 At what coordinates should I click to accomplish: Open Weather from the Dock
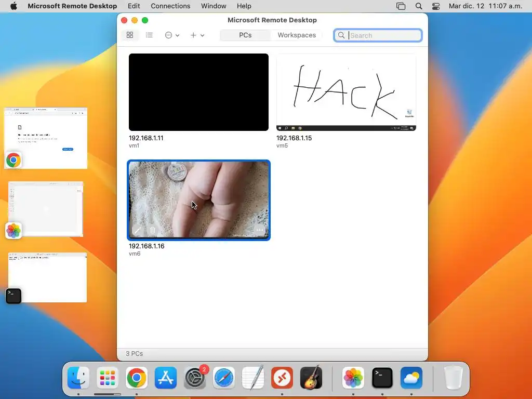pyautogui.click(x=411, y=378)
